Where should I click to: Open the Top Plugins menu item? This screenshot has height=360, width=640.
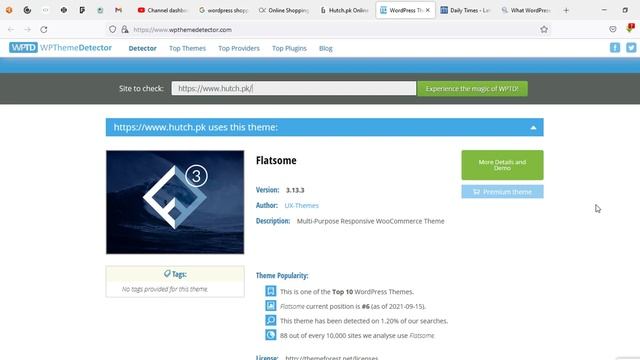point(289,48)
